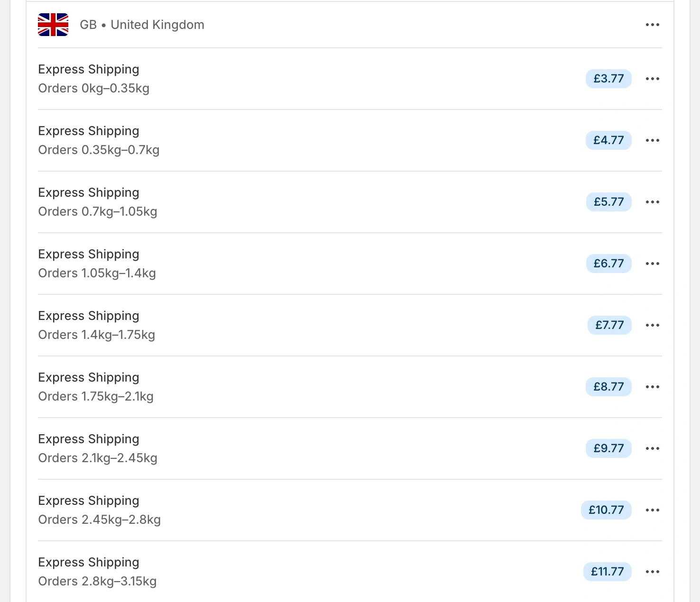Open the menu beside the £8.77 price
Viewport: 700px width, 602px height.
[653, 387]
